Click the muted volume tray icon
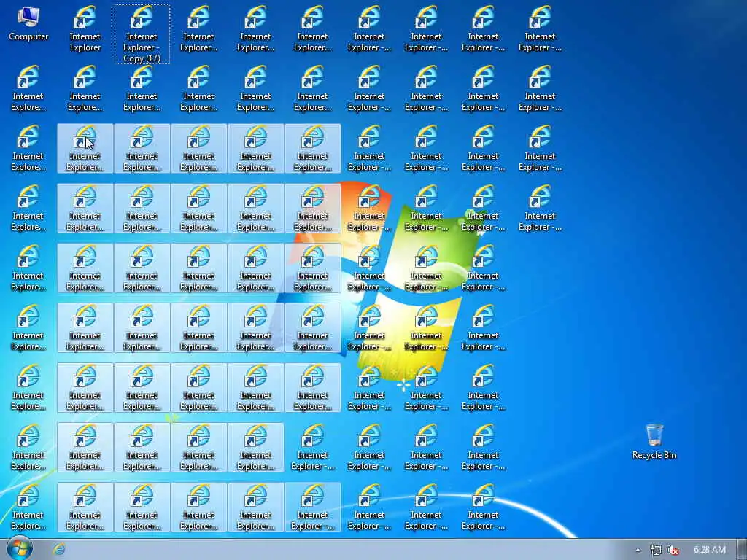The height and width of the screenshot is (560, 747). 673,550
